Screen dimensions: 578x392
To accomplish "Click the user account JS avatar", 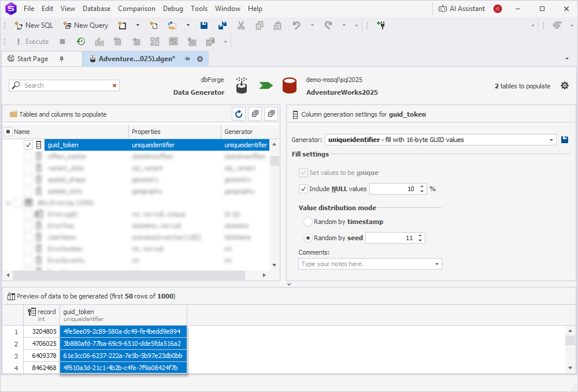I will click(x=498, y=9).
